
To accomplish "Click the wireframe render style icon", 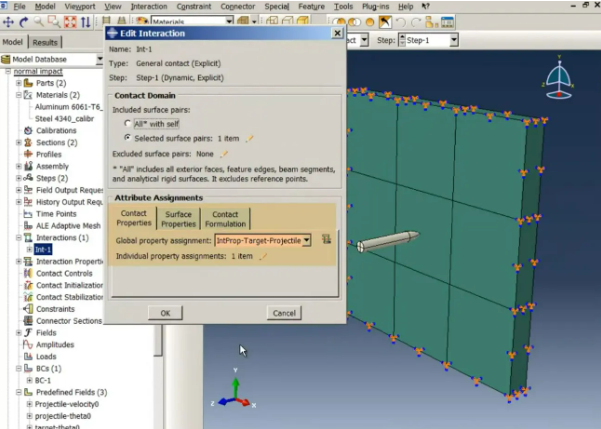I will [272, 21].
